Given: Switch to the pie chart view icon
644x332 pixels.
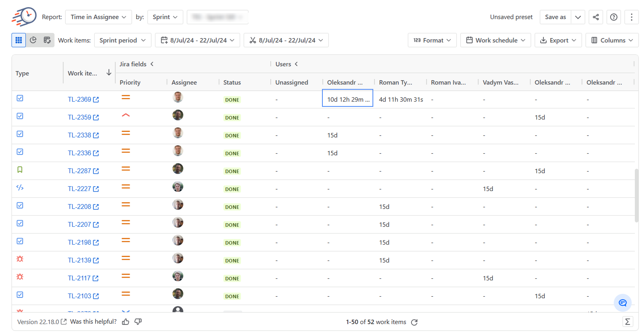Looking at the screenshot, I should [x=33, y=40].
